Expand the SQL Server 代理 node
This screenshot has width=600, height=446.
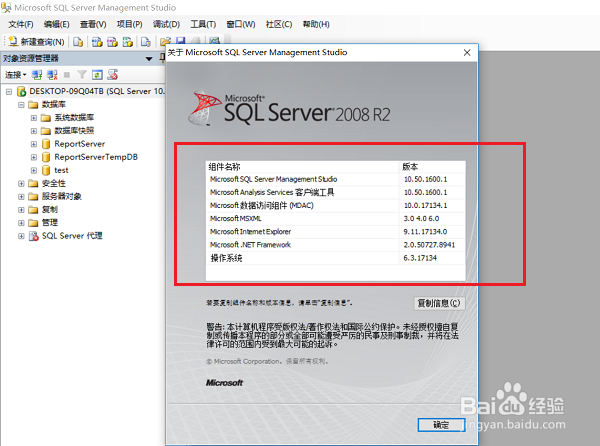[x=21, y=236]
